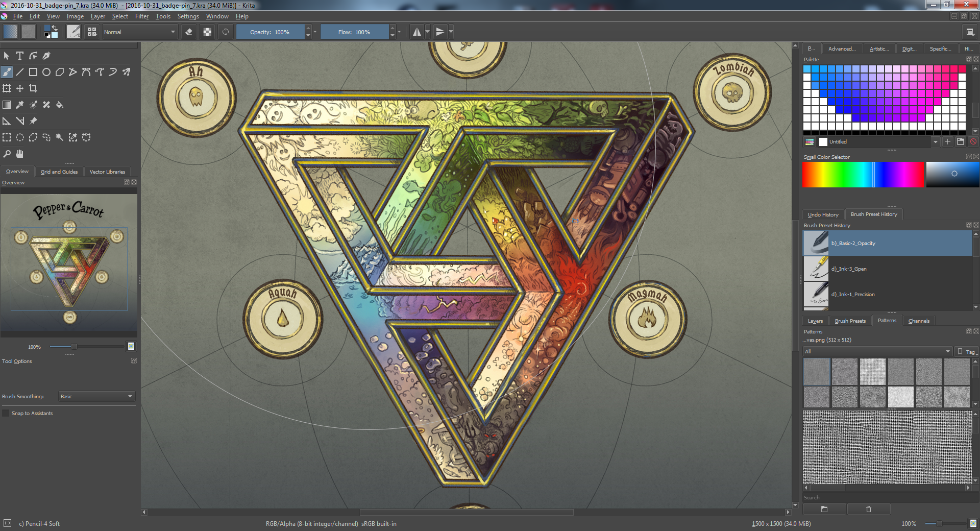Screen dimensions: 980x531
Task: Select the Assistant ruler tool
Action: pos(7,121)
